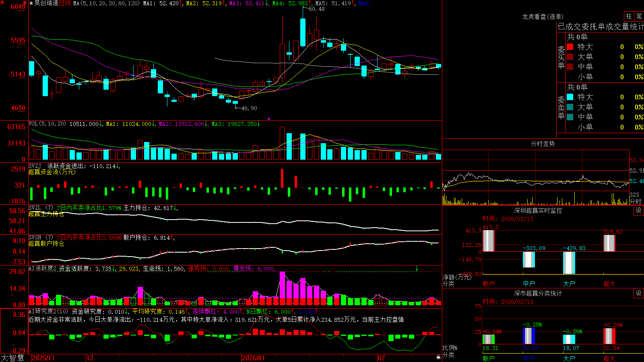This screenshot has width=644, height=362.
Task: Open 设 settings for 深市超赢分类统计
Action: click(639, 293)
